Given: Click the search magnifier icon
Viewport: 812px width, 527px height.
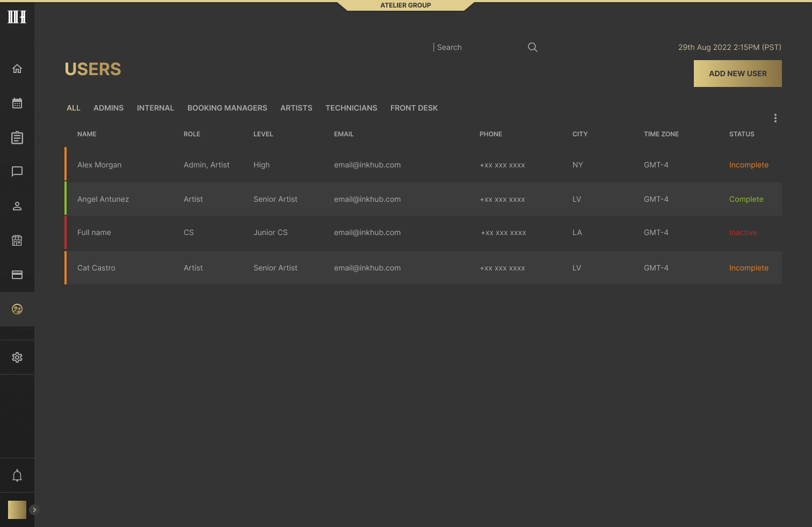Looking at the screenshot, I should (x=533, y=47).
